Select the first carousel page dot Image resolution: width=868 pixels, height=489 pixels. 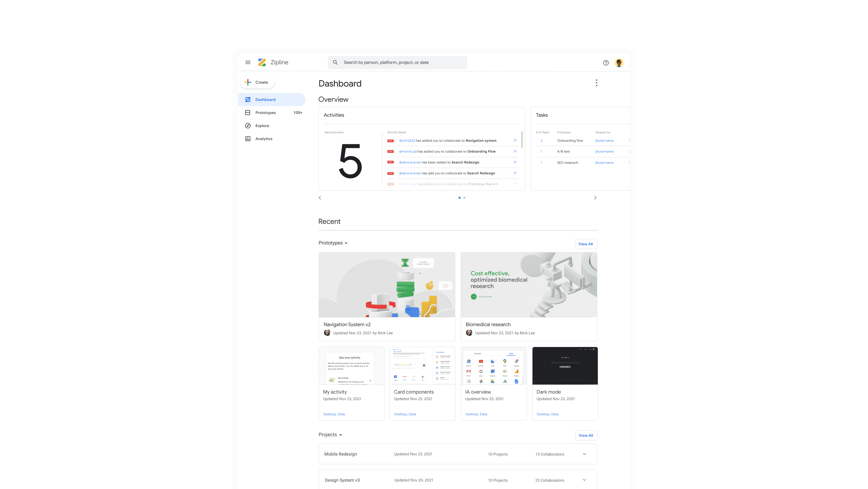[459, 198]
